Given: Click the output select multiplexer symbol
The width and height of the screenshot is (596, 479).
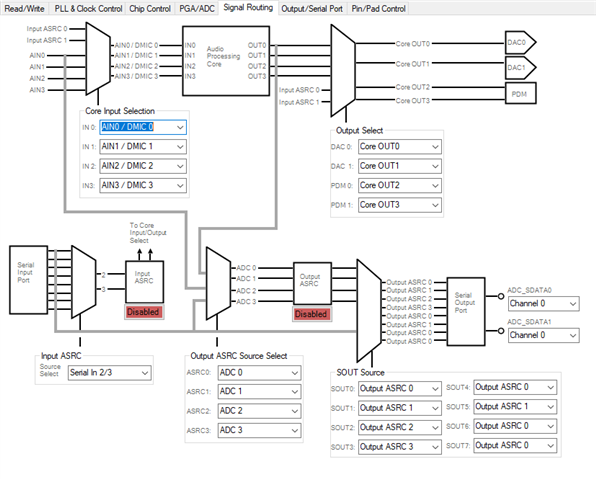Looking at the screenshot, I should tap(343, 71).
